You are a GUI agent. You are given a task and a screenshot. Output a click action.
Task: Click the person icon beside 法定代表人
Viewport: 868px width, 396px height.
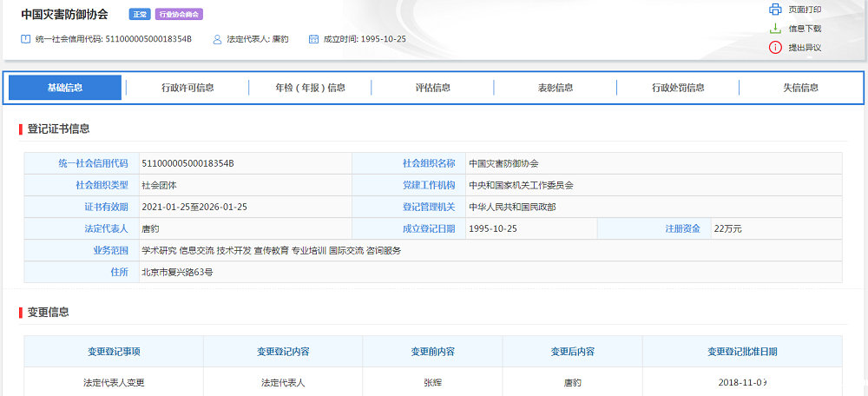218,39
